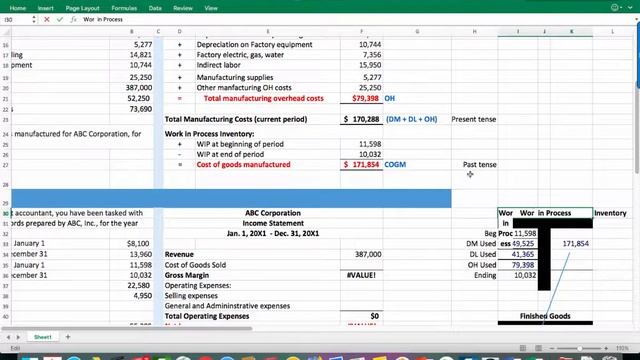Click the 'DM Used' label cell
Image resolution: width=640 pixels, height=360 pixels.
coord(481,244)
